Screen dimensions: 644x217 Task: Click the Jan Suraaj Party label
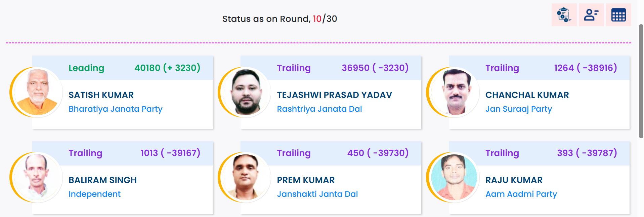point(518,109)
